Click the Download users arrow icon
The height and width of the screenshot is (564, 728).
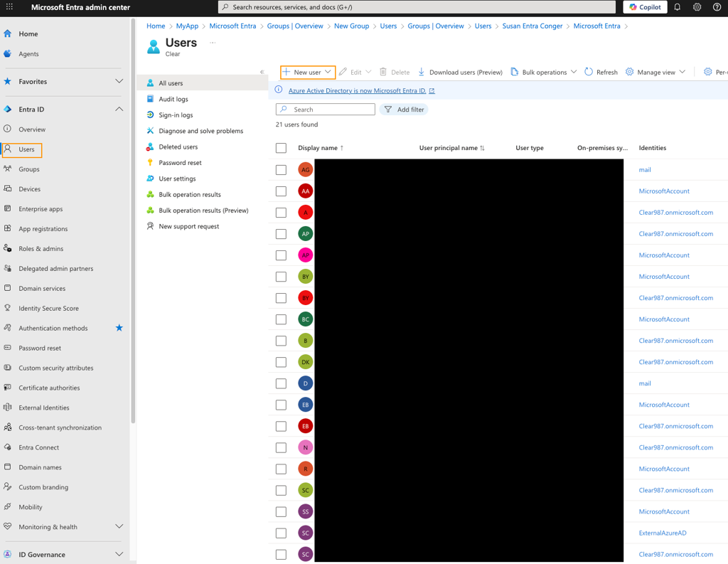(x=422, y=72)
